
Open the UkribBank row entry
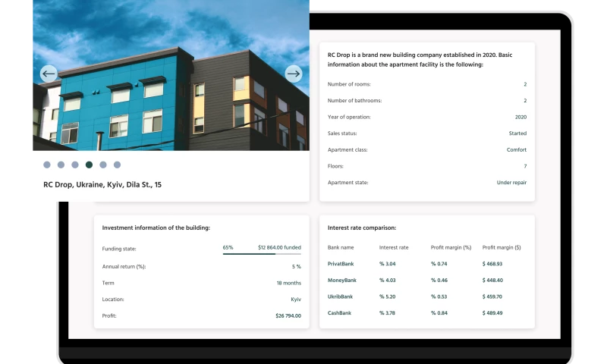[x=341, y=297]
